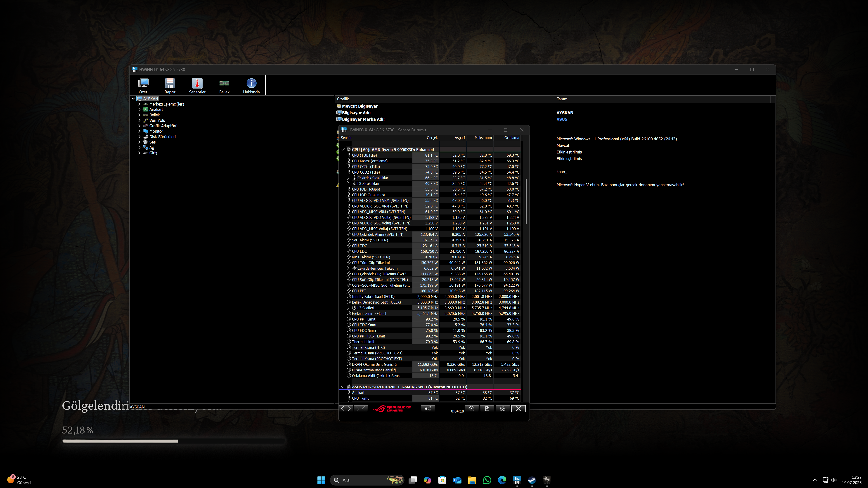Click the sensor window vertical scrollbar
Image resolution: width=868 pixels, height=488 pixels.
(526, 201)
